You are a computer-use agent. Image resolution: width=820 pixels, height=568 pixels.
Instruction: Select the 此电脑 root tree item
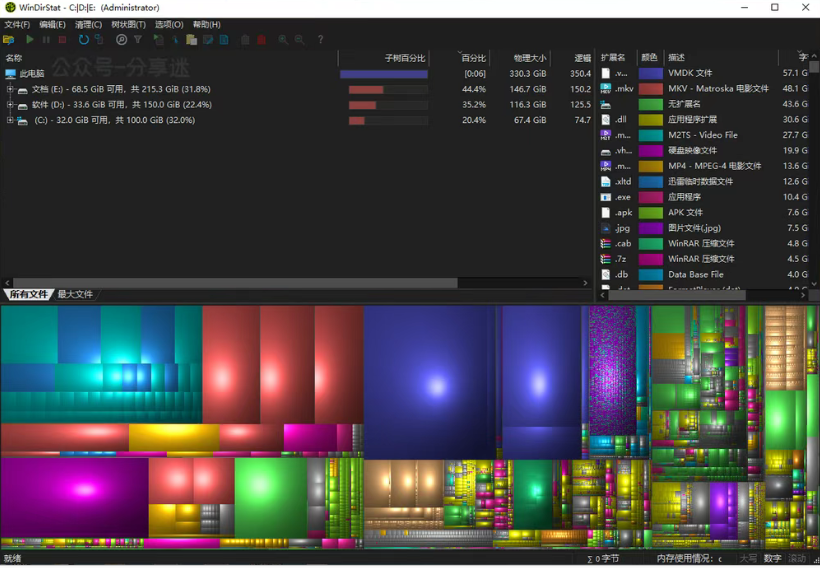click(x=32, y=74)
